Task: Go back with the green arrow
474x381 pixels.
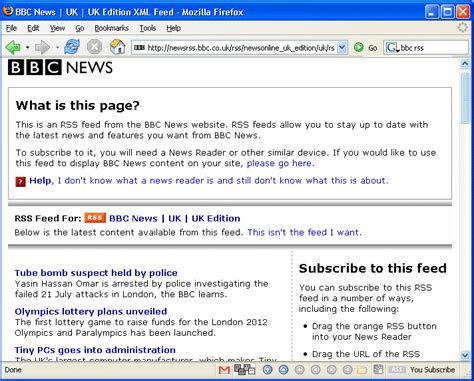Action: pyautogui.click(x=13, y=47)
